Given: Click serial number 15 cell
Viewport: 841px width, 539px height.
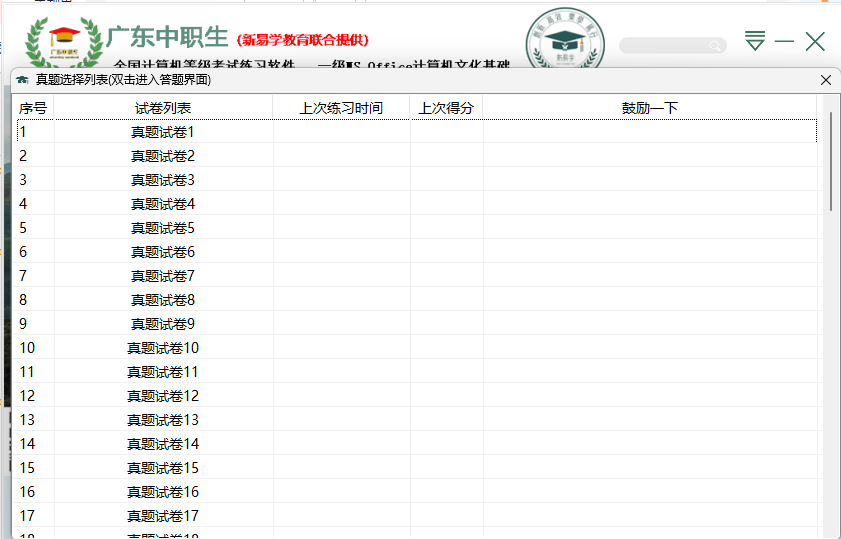Looking at the screenshot, I should pos(35,468).
